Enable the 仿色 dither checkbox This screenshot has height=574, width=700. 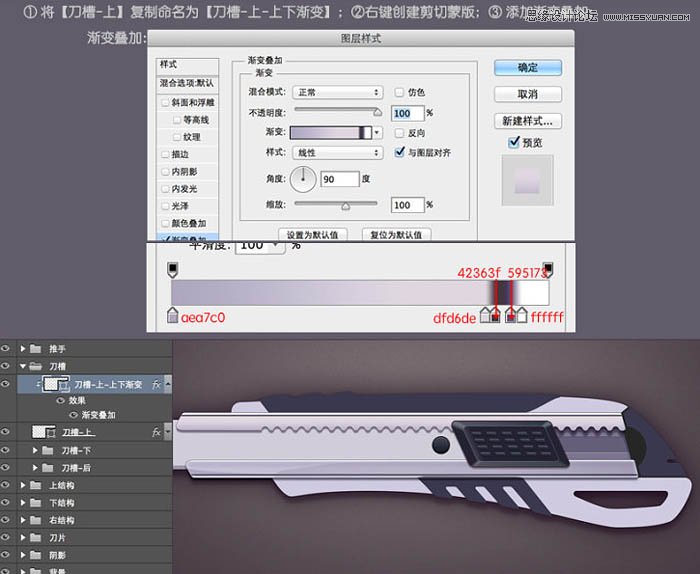click(x=399, y=92)
